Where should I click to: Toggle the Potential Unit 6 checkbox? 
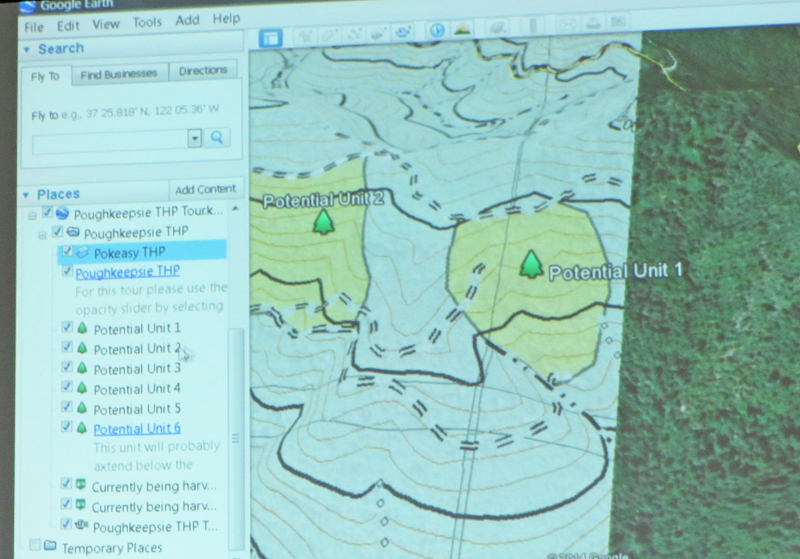(66, 426)
